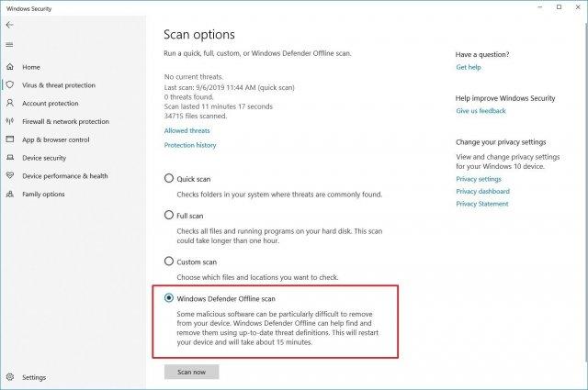Open the hamburger navigation menu icon
The image size is (588, 390).
point(10,45)
